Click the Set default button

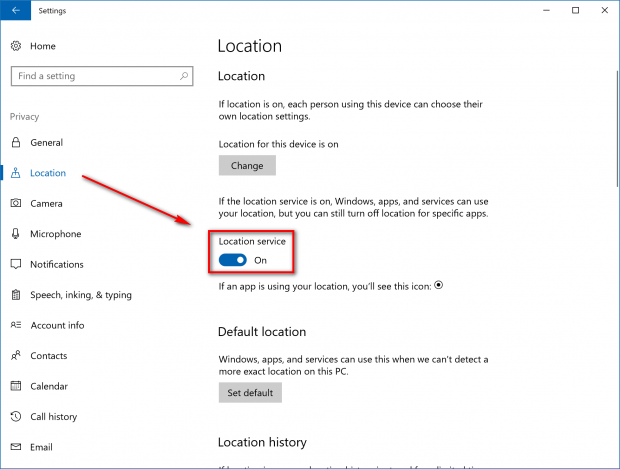[250, 393]
